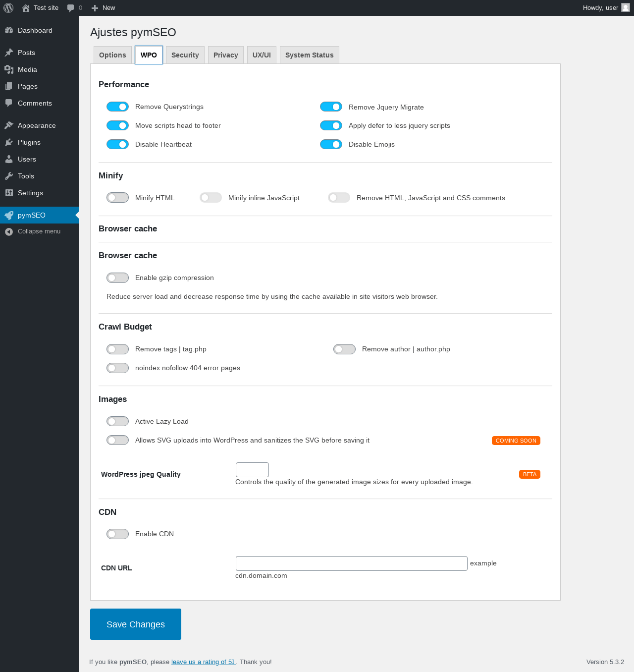
Task: Toggle Remove Jquery Migrate switch
Action: click(331, 107)
